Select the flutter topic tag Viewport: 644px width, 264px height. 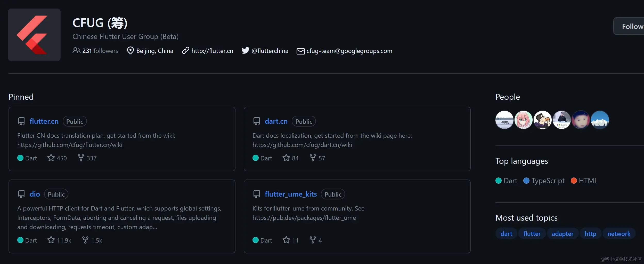pyautogui.click(x=532, y=234)
